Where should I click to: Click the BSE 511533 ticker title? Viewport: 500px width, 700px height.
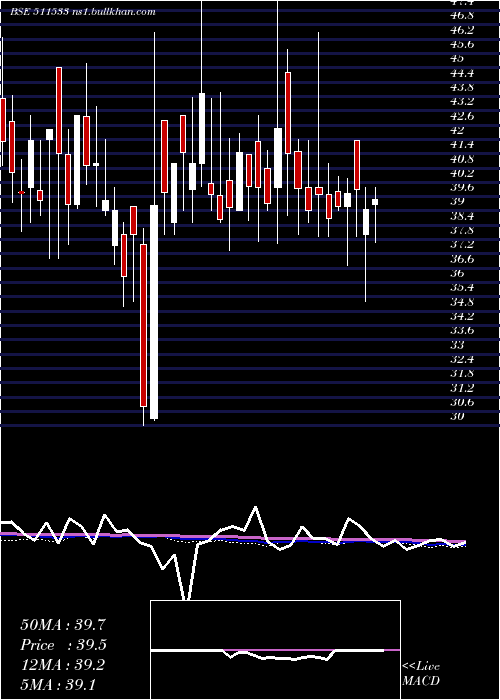(x=39, y=12)
